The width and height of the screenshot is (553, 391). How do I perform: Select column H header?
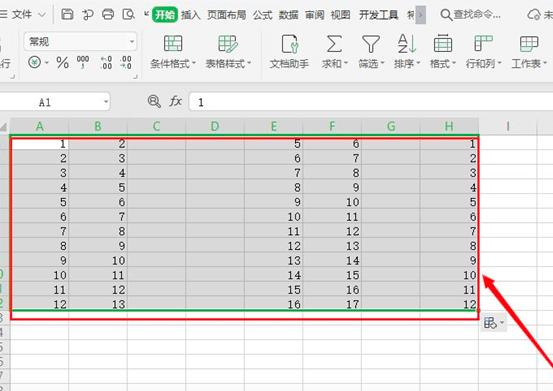(x=449, y=126)
